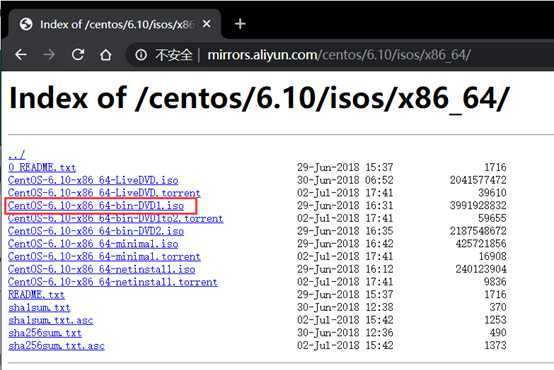Open a new tab with plus button
Viewport: 554px width, 370px height.
click(x=240, y=24)
